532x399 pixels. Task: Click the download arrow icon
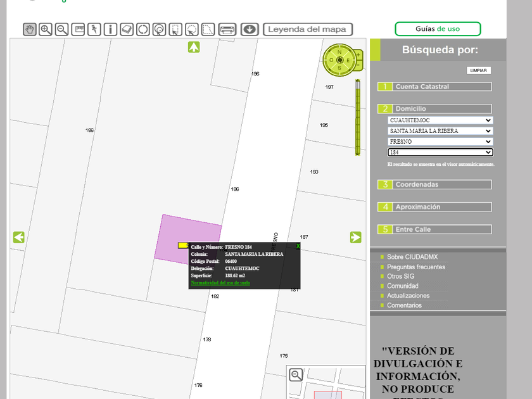pyautogui.click(x=250, y=29)
